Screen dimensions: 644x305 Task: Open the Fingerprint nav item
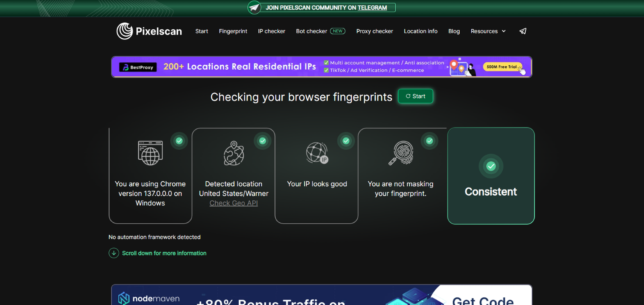[x=233, y=31]
